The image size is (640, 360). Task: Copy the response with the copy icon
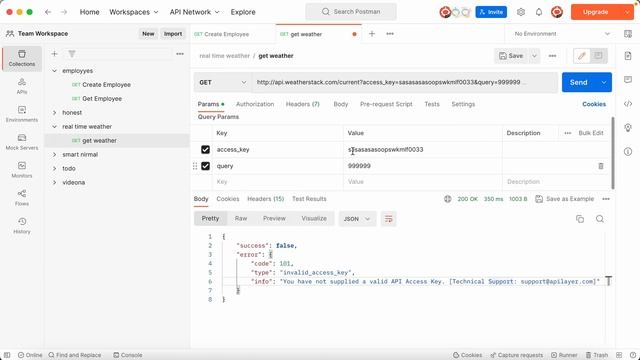(580, 219)
